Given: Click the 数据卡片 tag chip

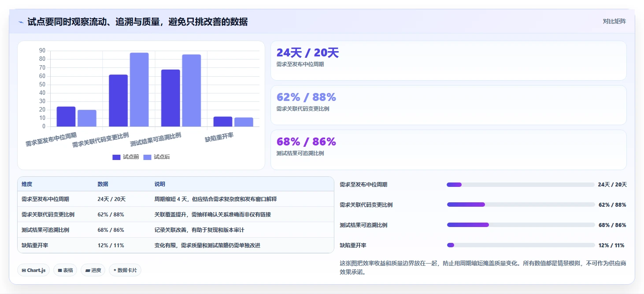Looking at the screenshot, I should [125, 270].
